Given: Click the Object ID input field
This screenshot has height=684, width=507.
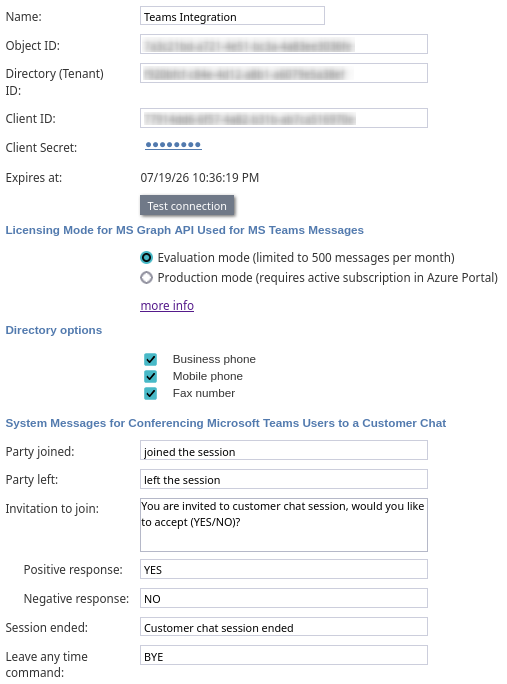Looking at the screenshot, I should 284,44.
